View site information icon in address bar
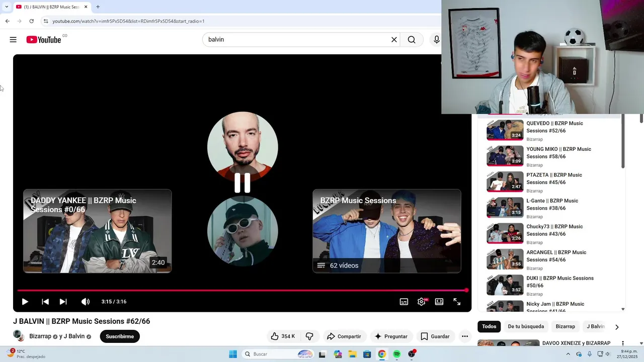 pos(46,21)
